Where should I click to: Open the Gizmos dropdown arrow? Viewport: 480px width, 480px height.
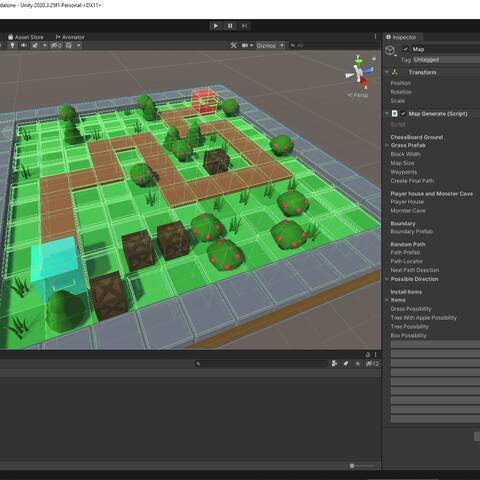(282, 45)
